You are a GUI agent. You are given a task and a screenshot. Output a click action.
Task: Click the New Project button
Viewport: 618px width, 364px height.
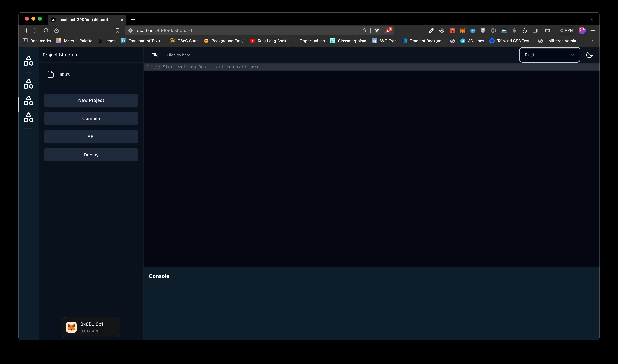click(x=91, y=100)
